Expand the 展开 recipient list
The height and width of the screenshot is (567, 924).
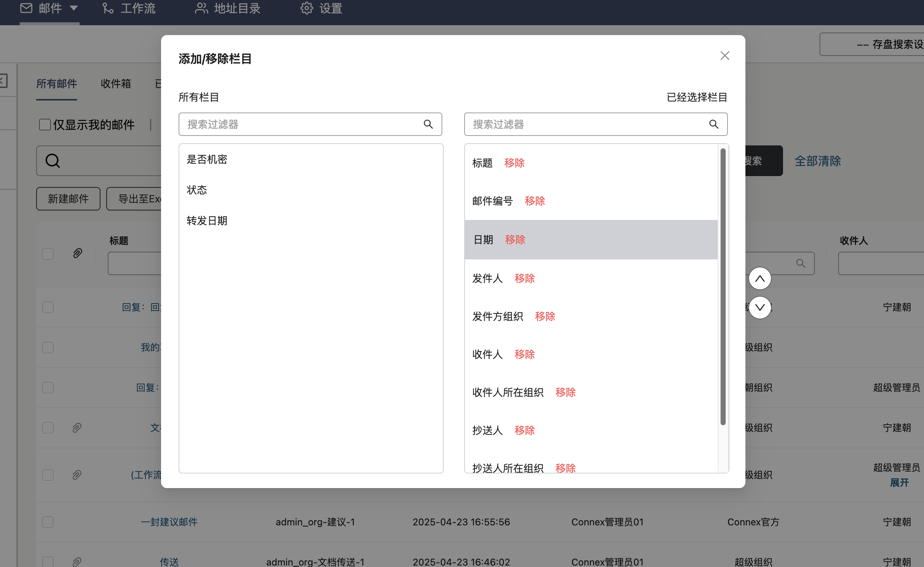[899, 483]
